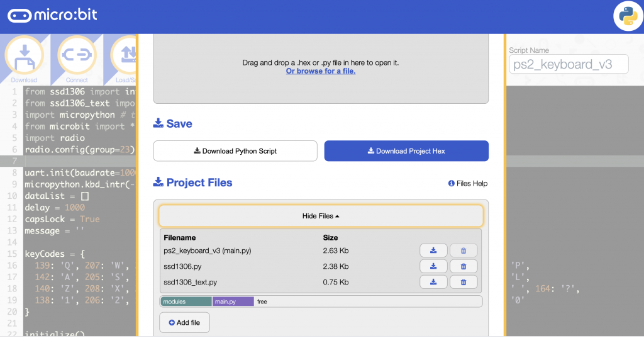644x338 pixels.
Task: Open the 'Or browse for a file' link
Action: (x=321, y=71)
